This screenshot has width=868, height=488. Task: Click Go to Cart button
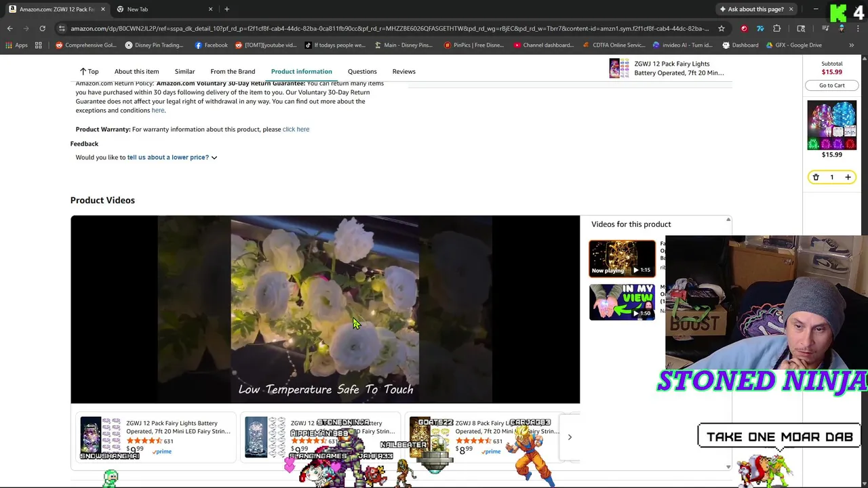pos(831,85)
